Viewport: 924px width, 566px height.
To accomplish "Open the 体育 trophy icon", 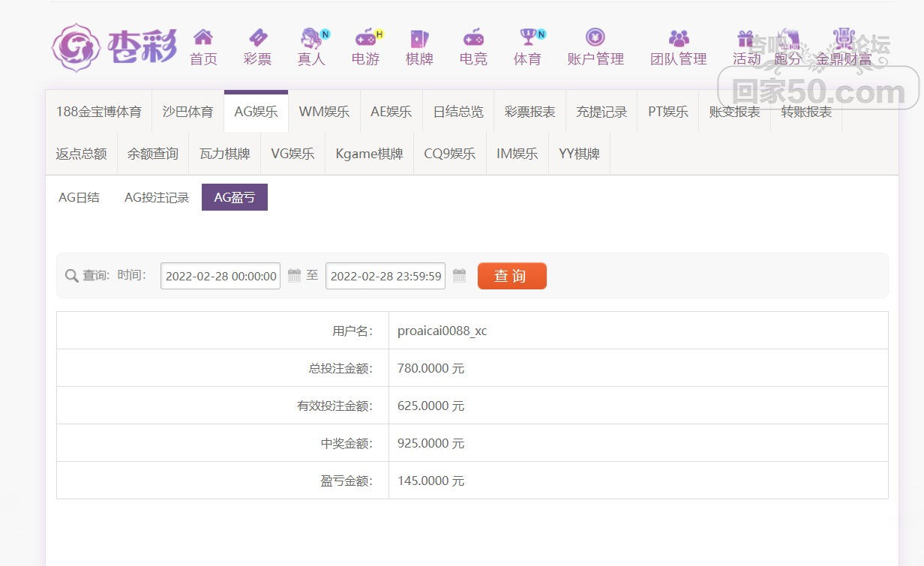I will (x=528, y=37).
